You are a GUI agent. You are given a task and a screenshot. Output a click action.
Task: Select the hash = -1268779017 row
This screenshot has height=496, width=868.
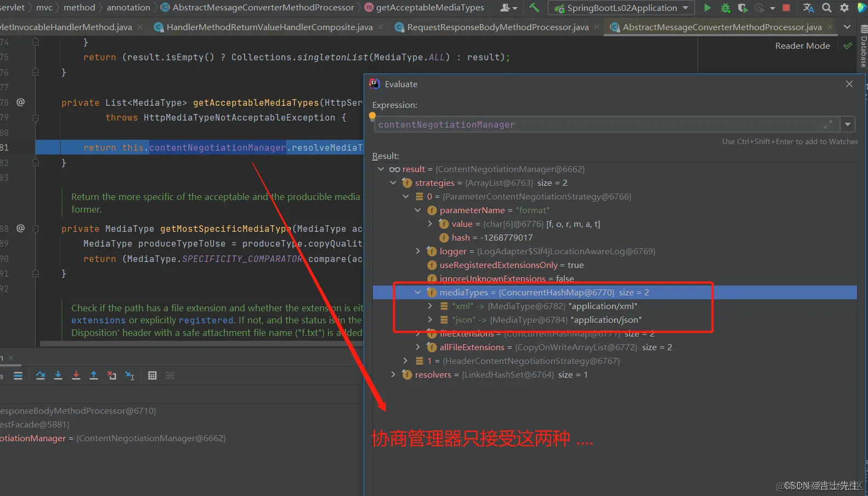615,237
